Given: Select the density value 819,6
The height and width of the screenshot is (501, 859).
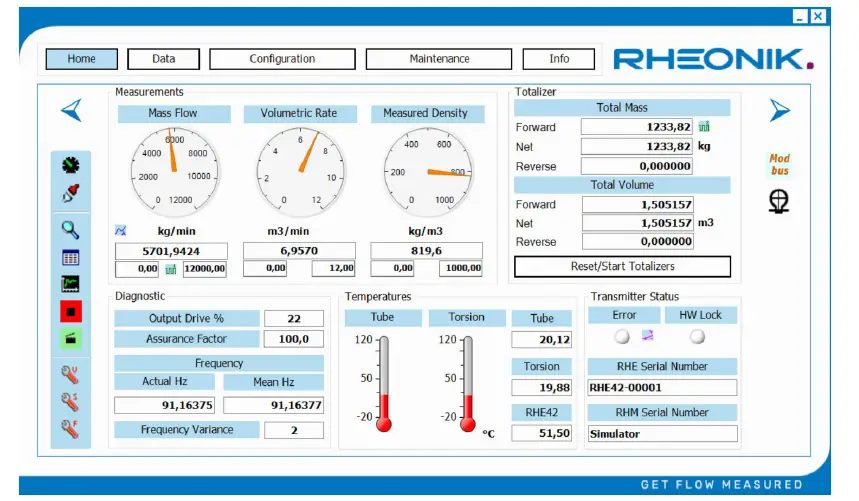Looking at the screenshot, I should pos(426,251).
